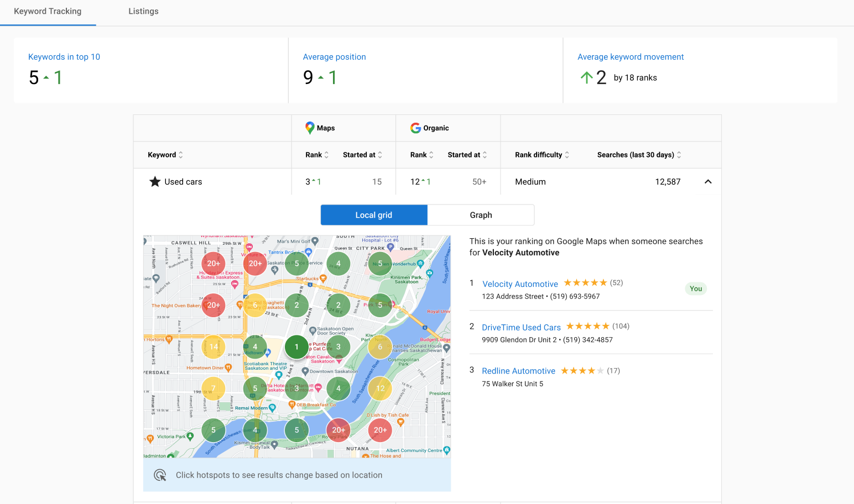
Task: Open the DriveTime Used Cars link
Action: click(x=521, y=328)
